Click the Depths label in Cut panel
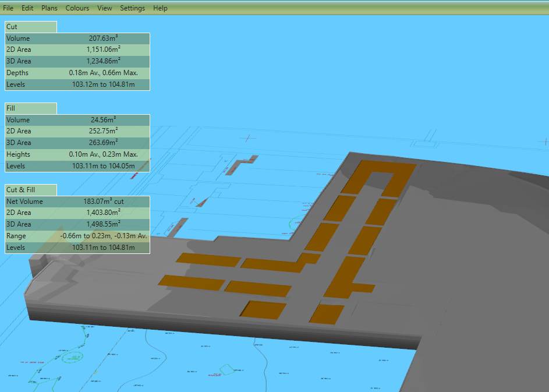The image size is (549, 392). point(17,73)
